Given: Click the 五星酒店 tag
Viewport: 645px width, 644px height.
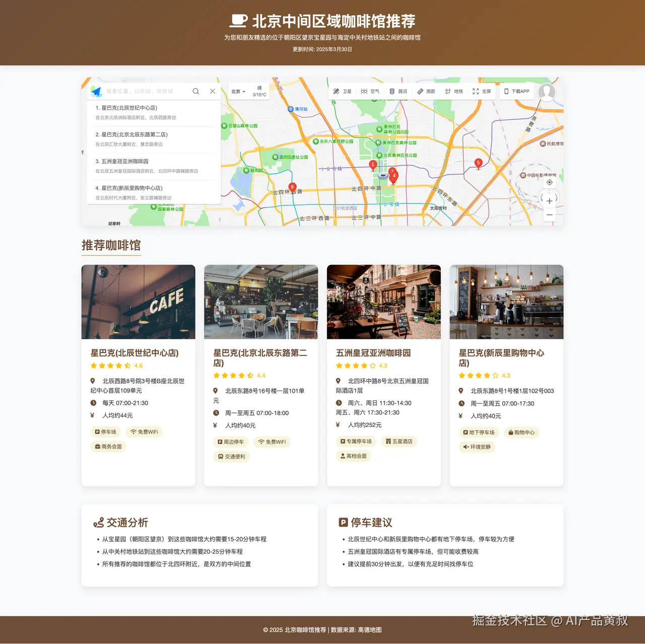Looking at the screenshot, I should click(399, 442).
